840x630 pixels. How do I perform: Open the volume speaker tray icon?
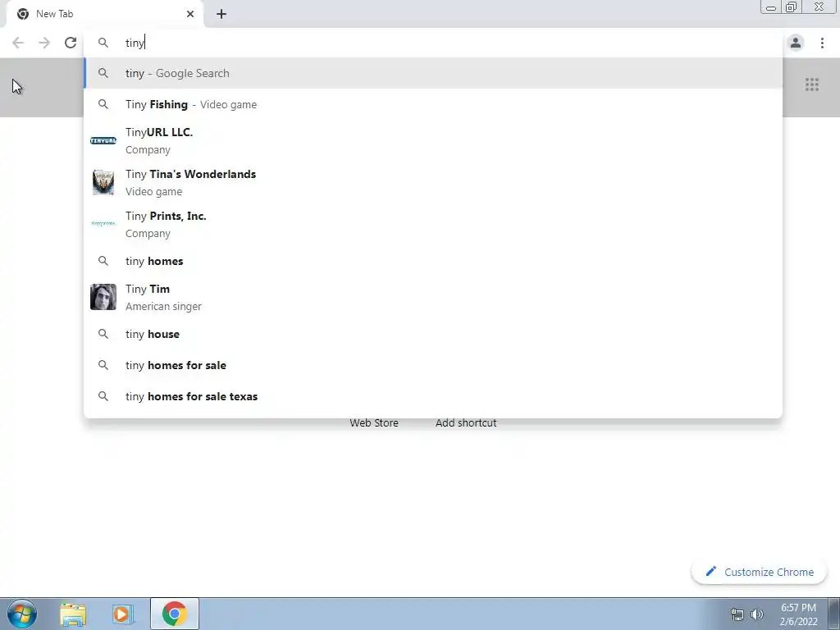(757, 614)
